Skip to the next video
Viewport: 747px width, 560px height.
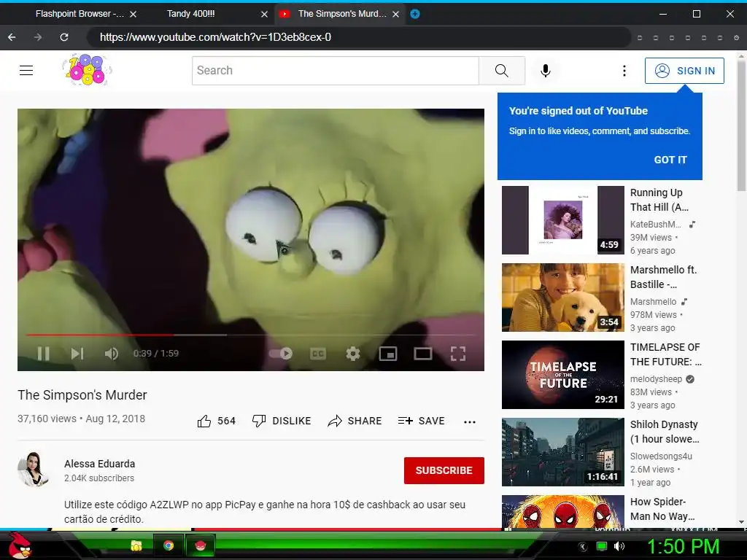tap(77, 354)
